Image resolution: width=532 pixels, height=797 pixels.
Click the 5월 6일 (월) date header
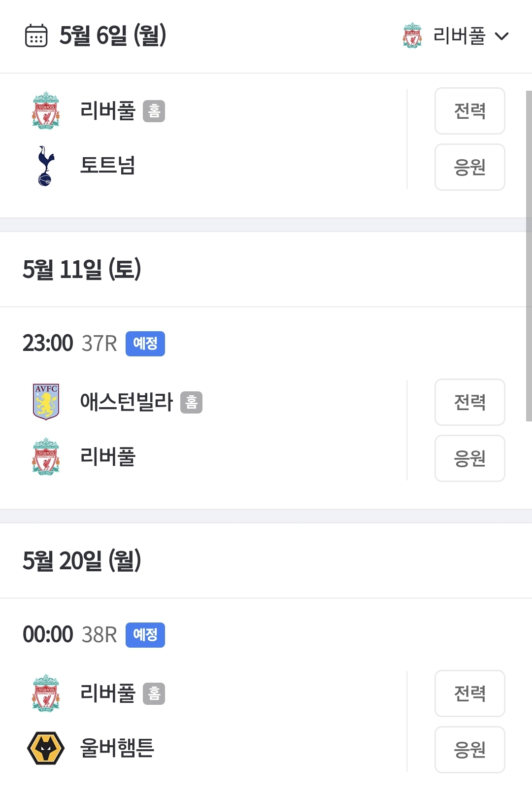[112, 35]
